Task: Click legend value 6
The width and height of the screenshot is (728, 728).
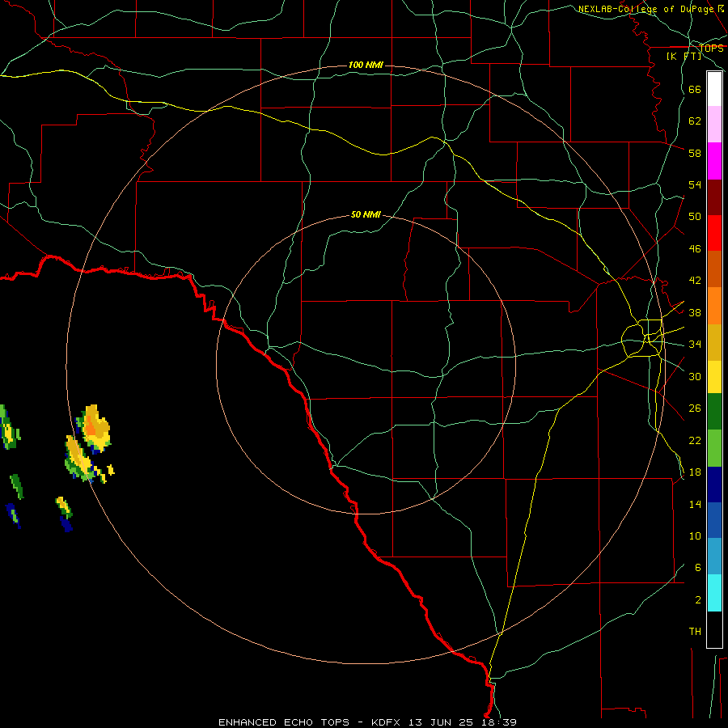Action: [x=698, y=568]
